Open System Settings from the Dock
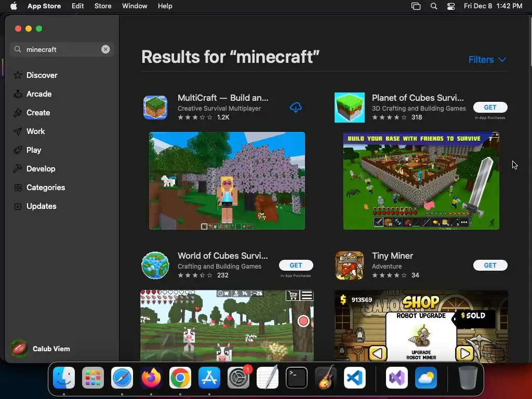Screen dimensions: 532x399 tap(238, 378)
